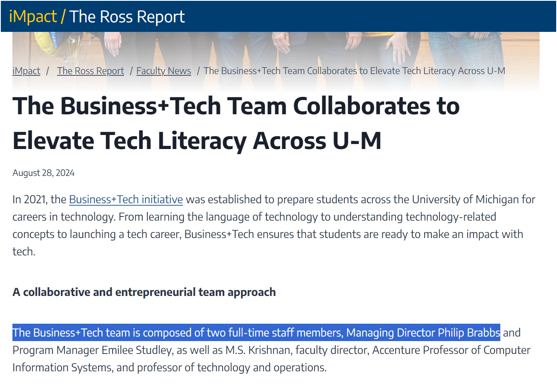Click the collaborative and entrepreneurial team approach subheading
This screenshot has width=557, height=392.
[144, 292]
